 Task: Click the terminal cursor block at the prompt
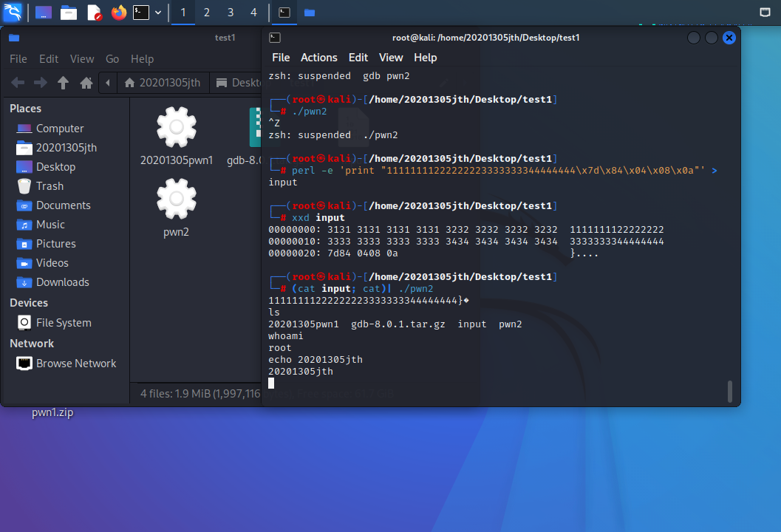click(271, 383)
